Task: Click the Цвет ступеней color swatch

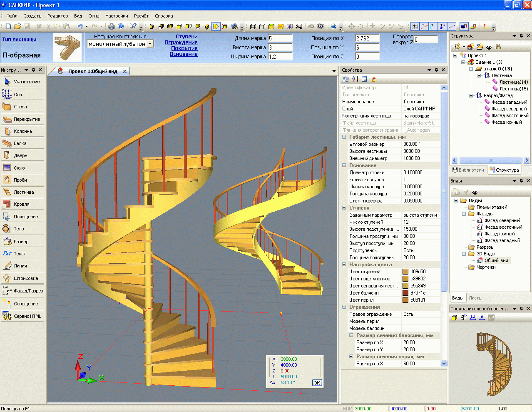Action: tap(405, 272)
